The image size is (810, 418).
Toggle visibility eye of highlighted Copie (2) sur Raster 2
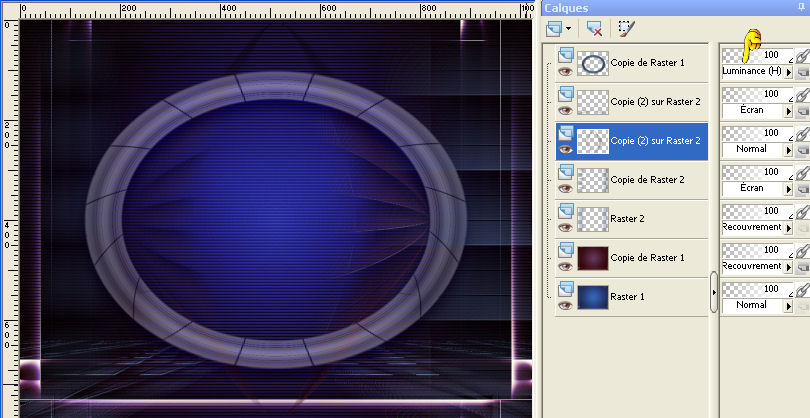566,149
